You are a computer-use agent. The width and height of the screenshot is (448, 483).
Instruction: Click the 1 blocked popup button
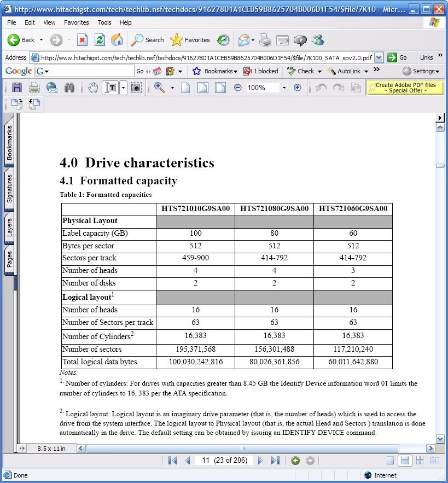(x=260, y=71)
